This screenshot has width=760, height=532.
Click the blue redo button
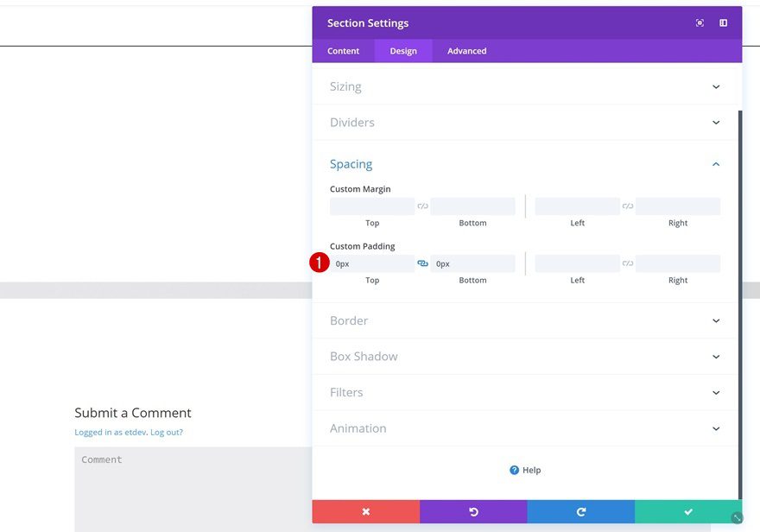coord(580,511)
